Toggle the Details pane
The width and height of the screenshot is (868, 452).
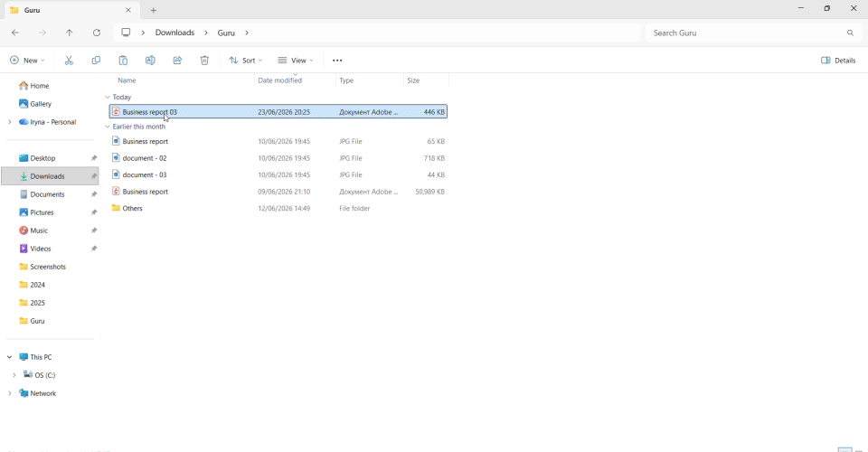838,61
